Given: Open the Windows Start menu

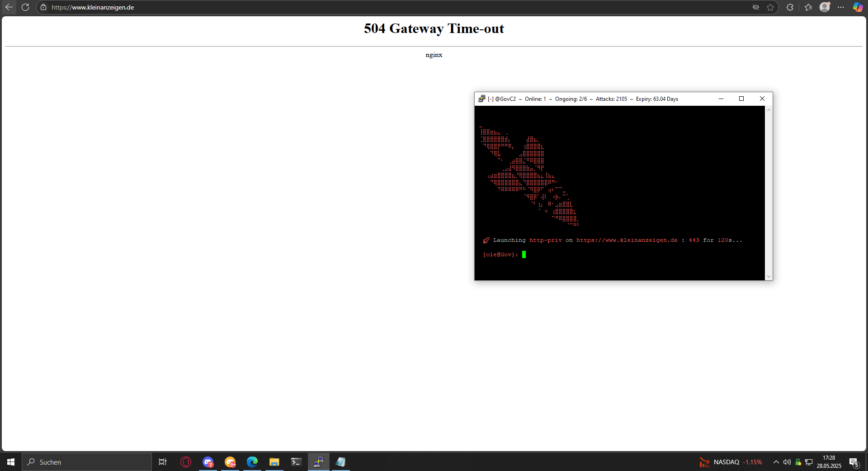Looking at the screenshot, I should pos(11,462).
